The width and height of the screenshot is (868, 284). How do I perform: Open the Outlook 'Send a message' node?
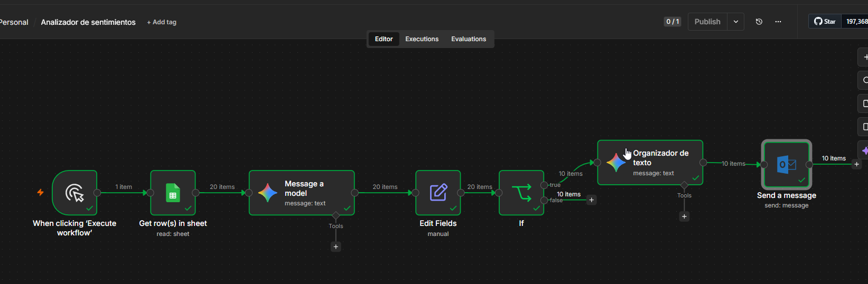[787, 165]
